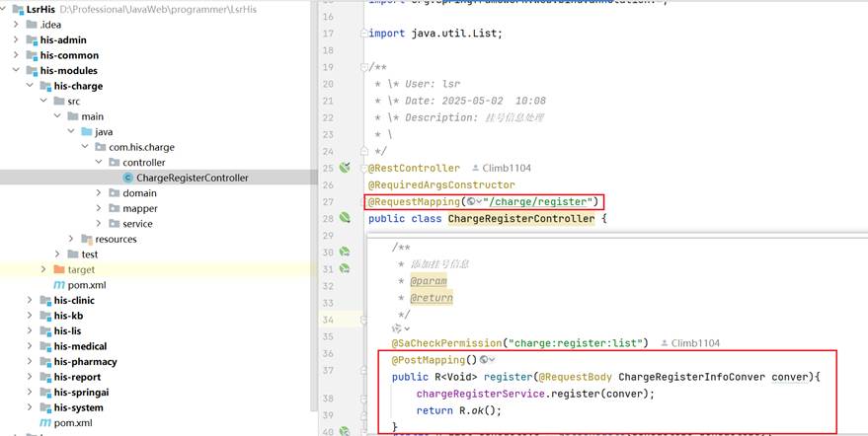
Task: Collapse the his-charge module
Action: click(30, 86)
